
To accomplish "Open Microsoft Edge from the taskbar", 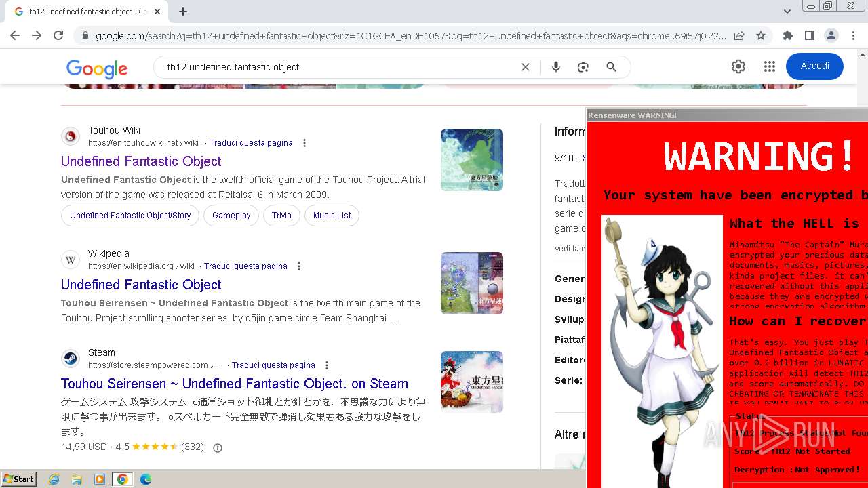I will 146,479.
